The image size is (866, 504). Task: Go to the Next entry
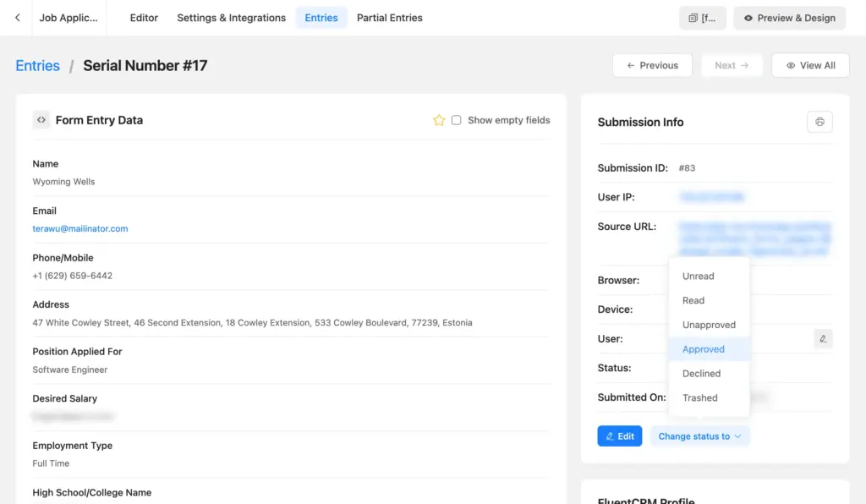pos(732,65)
